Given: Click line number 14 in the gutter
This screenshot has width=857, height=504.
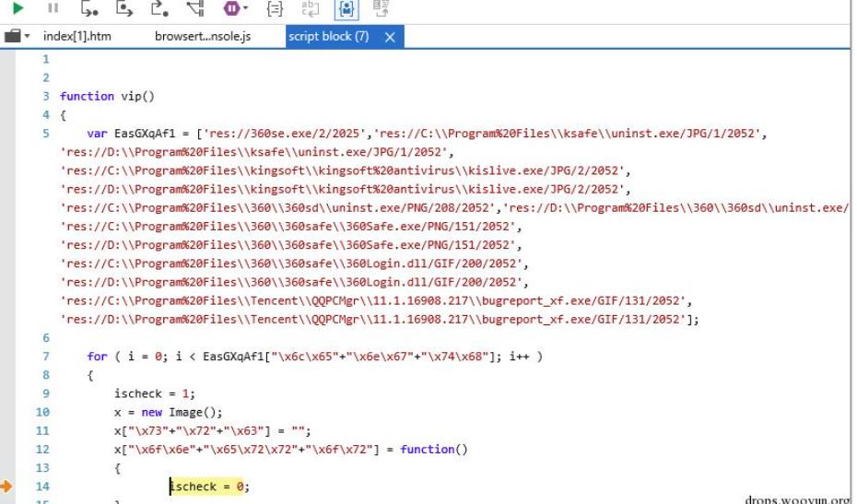Looking at the screenshot, I should click(42, 486).
